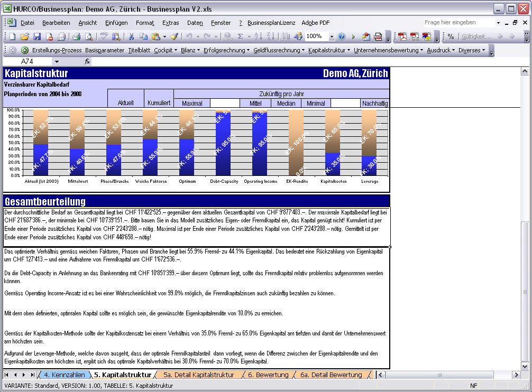This screenshot has width=532, height=392.
Task: Switch to the 4. Kennzahlen sheet tab
Action: 65,375
